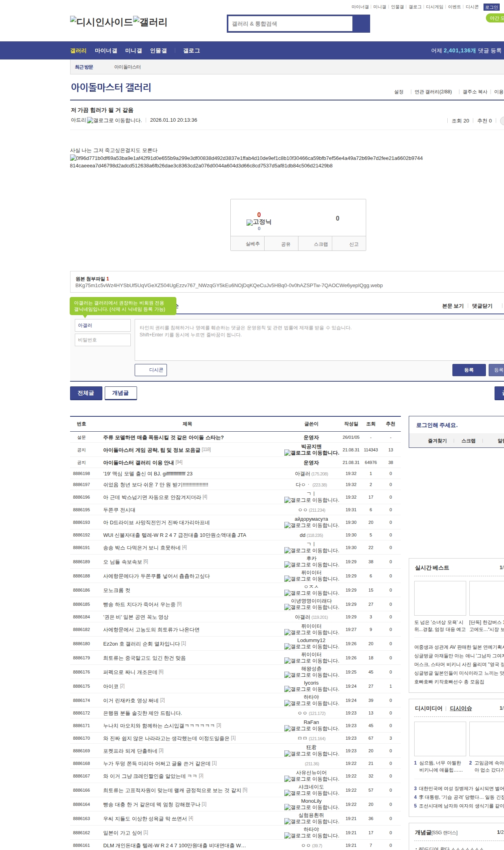
Task: Click the 갤러리 & 통합검색 search field
Action: [x=290, y=24]
